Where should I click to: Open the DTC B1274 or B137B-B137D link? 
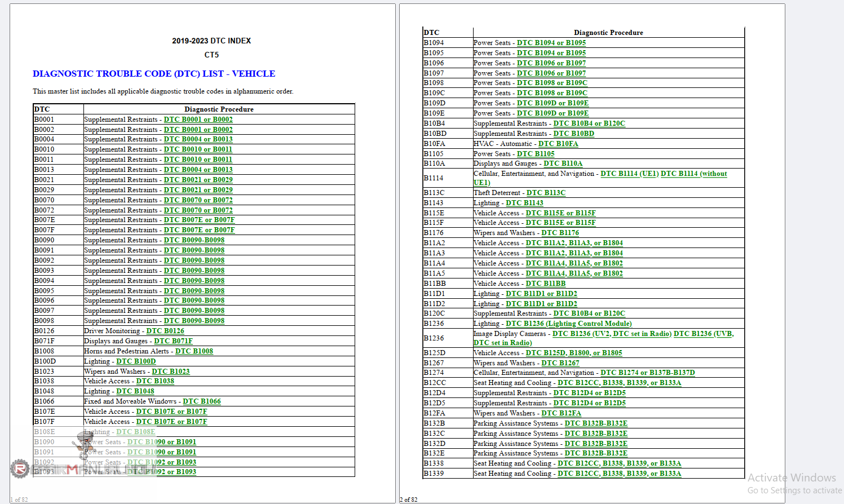(x=648, y=373)
